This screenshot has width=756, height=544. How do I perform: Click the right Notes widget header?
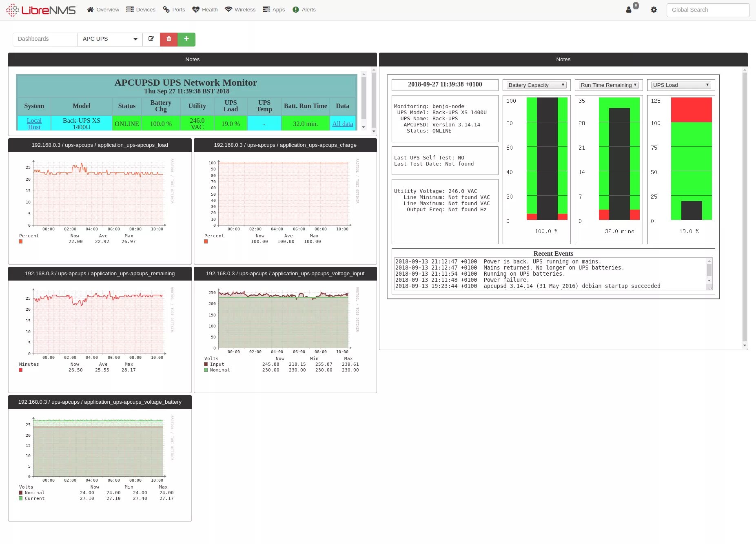point(563,60)
